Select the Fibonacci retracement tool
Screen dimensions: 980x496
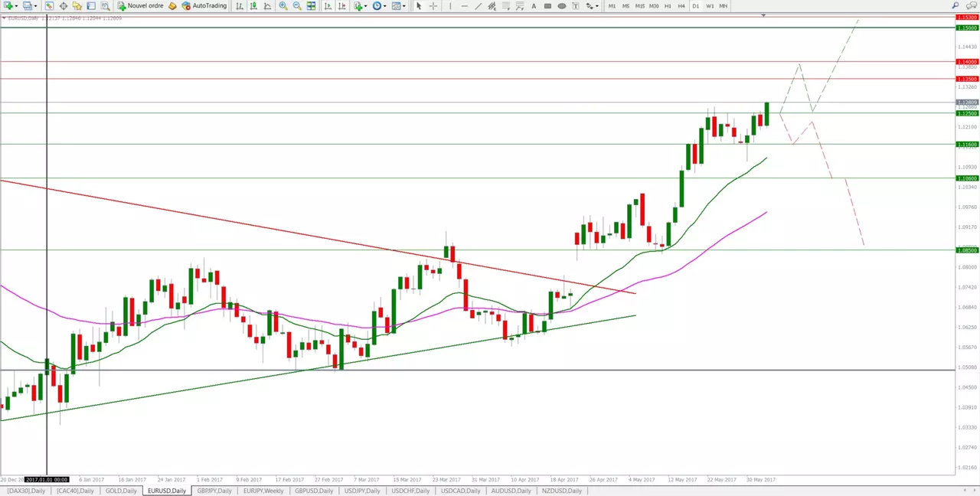[x=506, y=5]
